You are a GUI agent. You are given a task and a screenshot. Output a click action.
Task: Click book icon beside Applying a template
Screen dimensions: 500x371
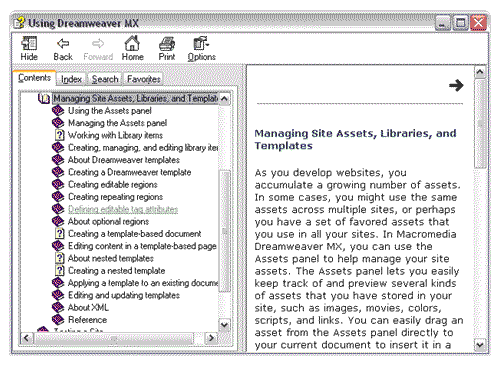(58, 283)
